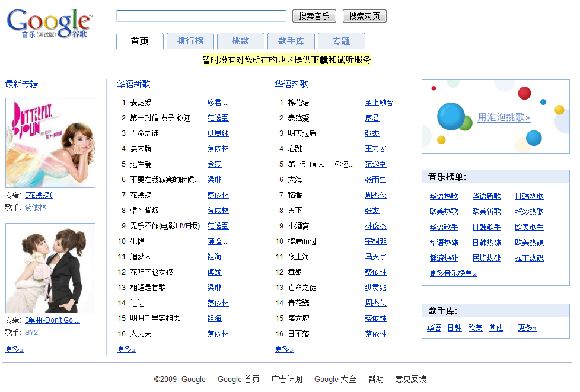Open the Google 首页 footer link
The image size is (580, 392).
(238, 379)
